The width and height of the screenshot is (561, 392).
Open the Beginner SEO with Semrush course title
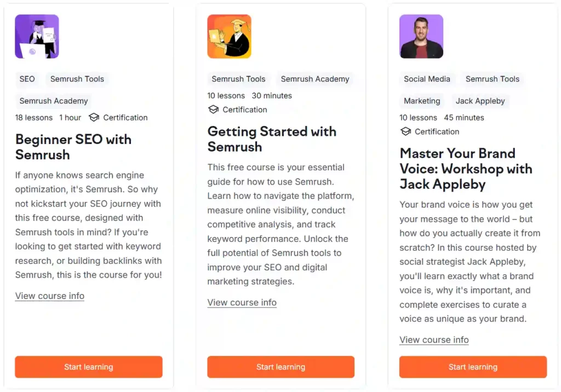click(x=73, y=147)
